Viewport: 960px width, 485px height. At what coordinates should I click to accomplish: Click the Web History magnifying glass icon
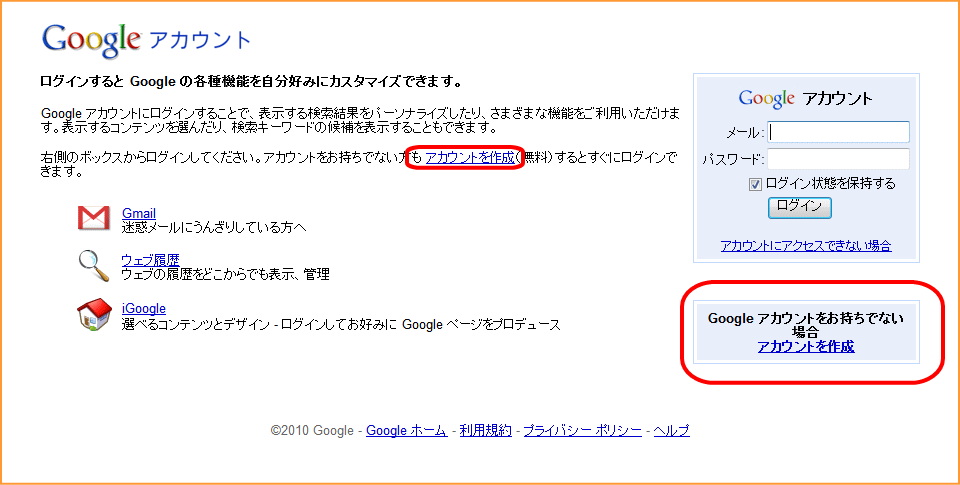click(94, 266)
